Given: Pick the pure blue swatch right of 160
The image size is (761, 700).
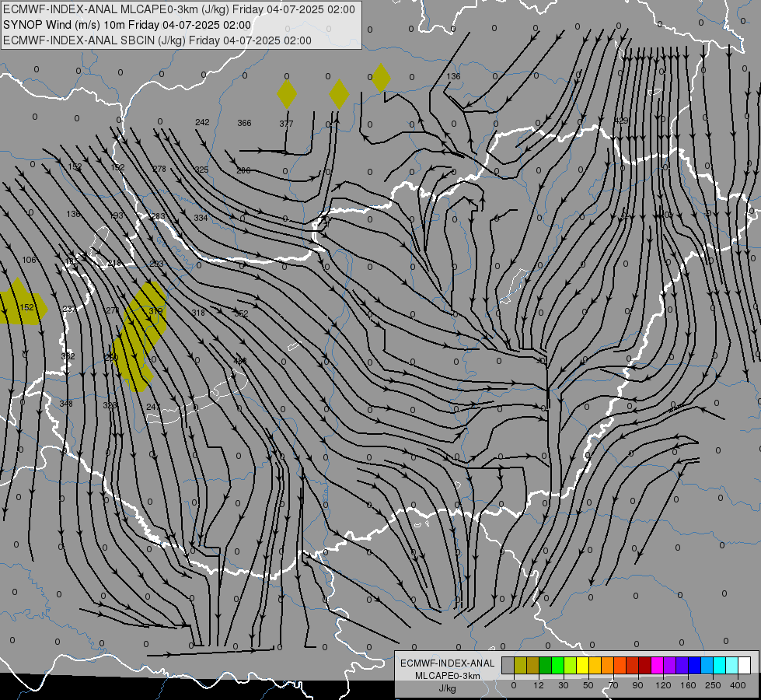Looking at the screenshot, I should (x=695, y=666).
